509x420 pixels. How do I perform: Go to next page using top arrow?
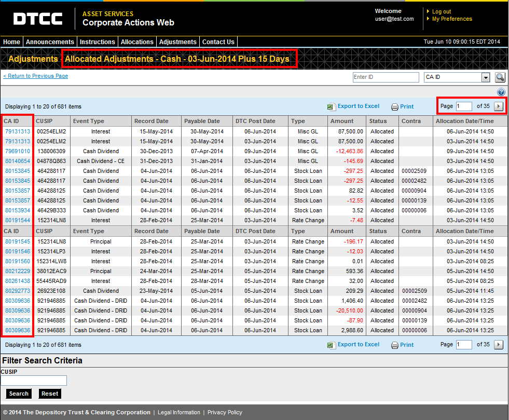pyautogui.click(x=499, y=106)
